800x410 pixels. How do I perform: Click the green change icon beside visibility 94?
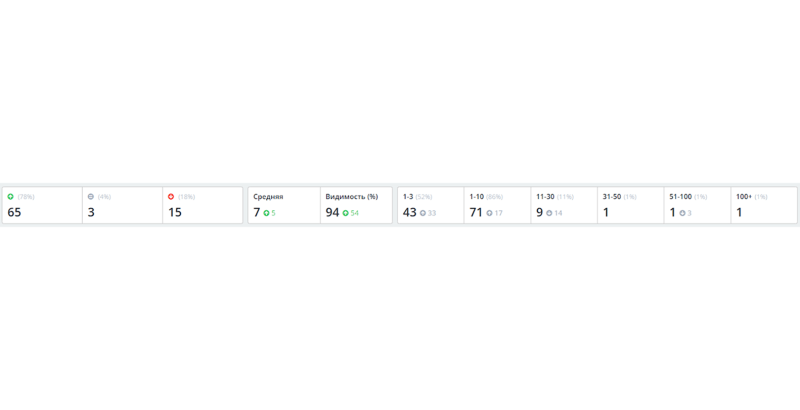pyautogui.click(x=346, y=213)
